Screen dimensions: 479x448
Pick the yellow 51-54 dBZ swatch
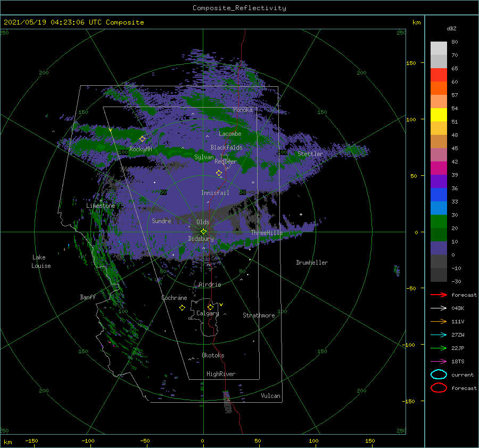[x=439, y=115]
